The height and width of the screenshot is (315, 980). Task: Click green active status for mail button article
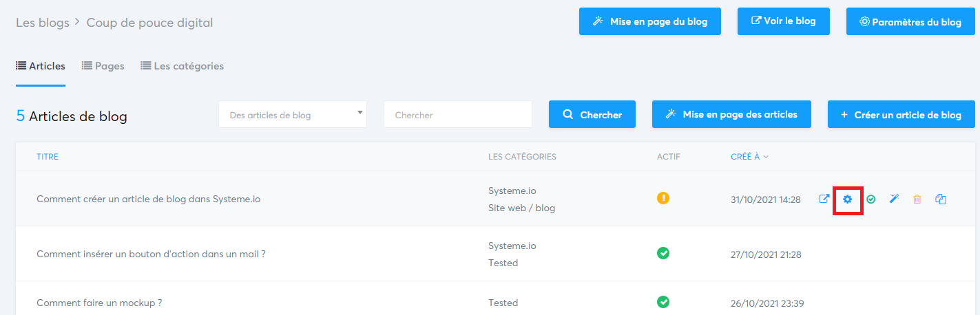click(x=663, y=253)
